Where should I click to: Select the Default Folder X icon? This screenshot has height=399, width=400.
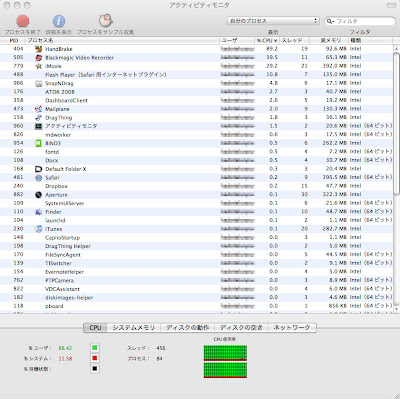[39, 169]
